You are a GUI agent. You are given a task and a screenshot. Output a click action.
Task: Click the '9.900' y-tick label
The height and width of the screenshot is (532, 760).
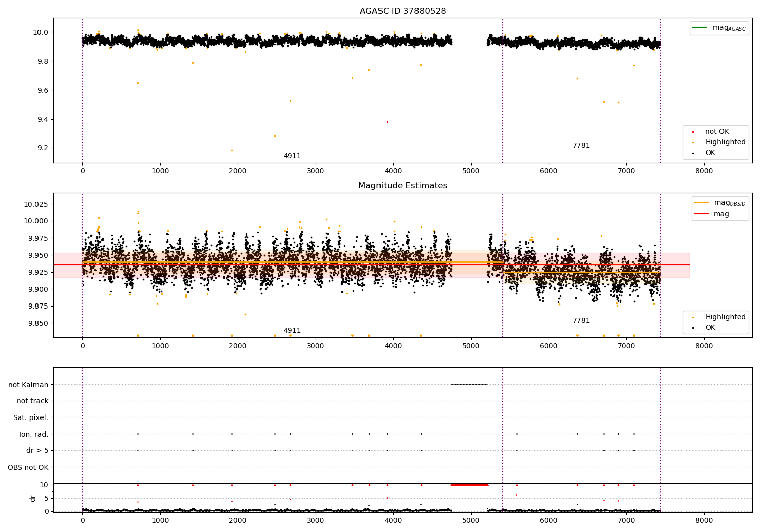tap(39, 289)
